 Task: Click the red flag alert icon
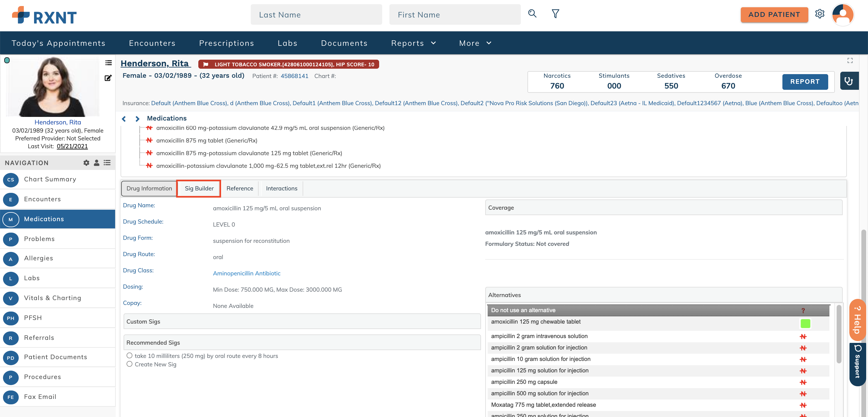point(206,64)
